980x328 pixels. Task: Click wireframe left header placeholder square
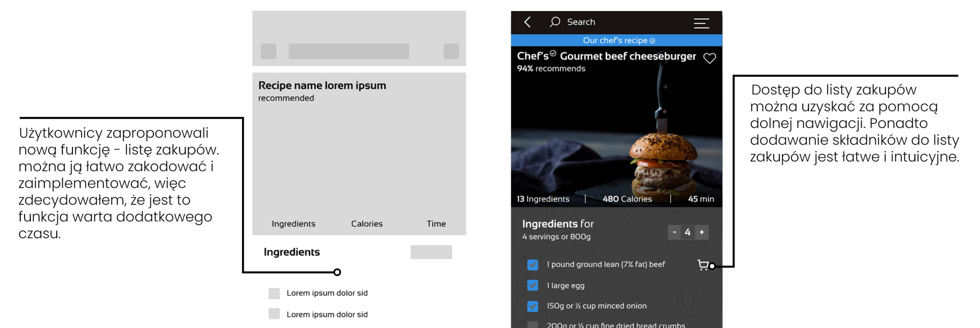pos(268,51)
